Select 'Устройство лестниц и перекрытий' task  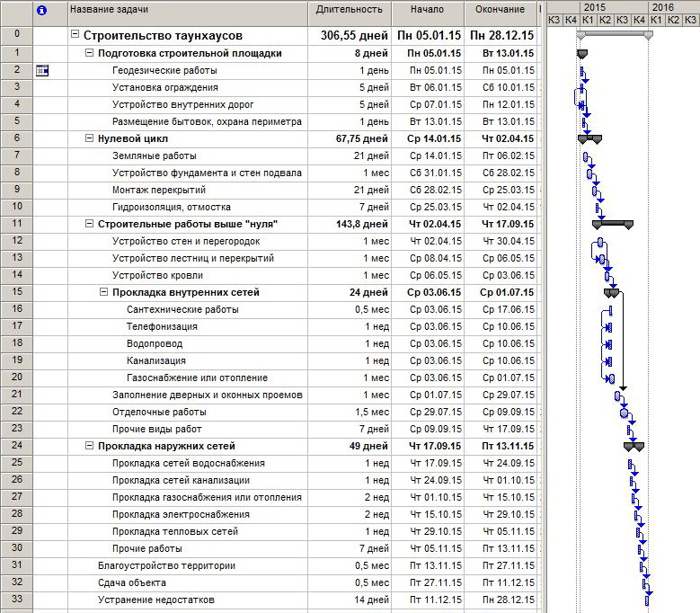point(193,258)
